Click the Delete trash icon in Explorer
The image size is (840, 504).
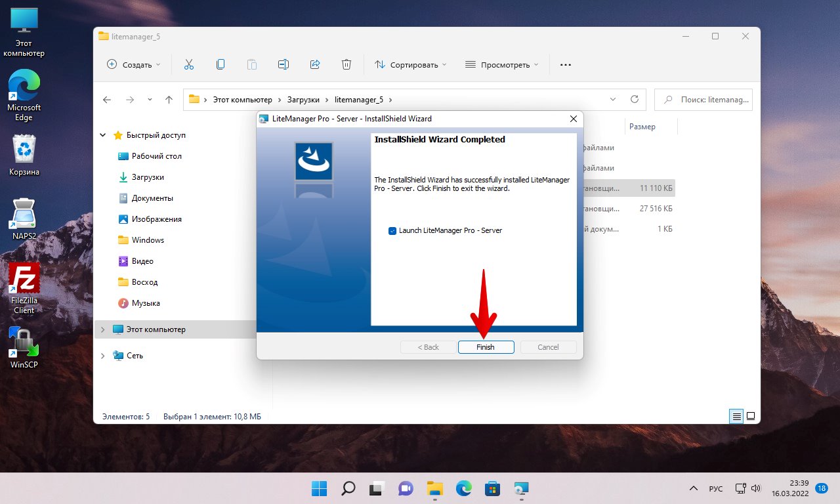(x=346, y=64)
